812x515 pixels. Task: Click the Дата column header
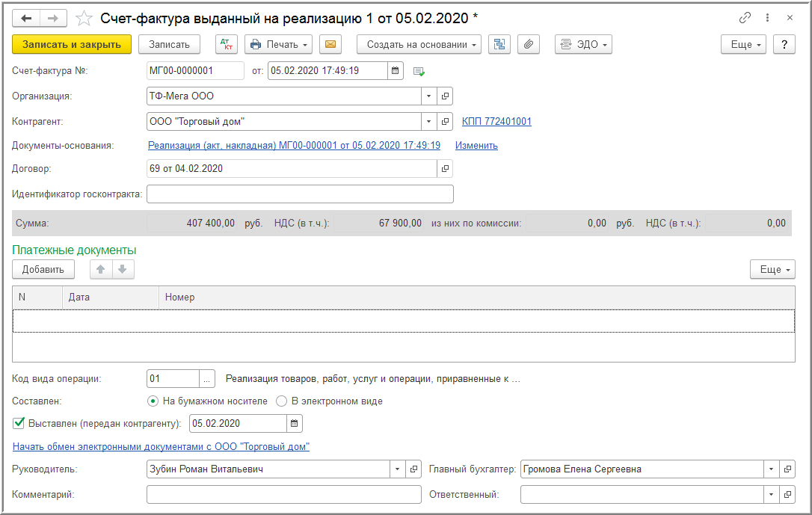click(111, 297)
